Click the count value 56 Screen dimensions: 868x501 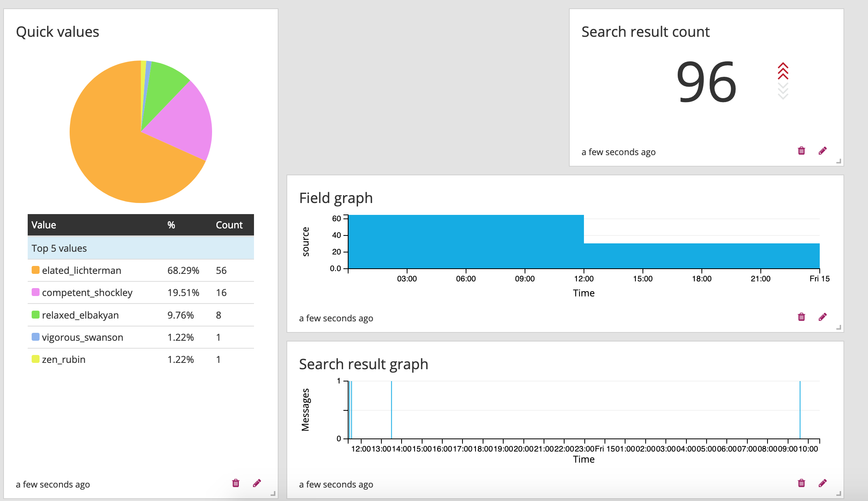click(221, 270)
